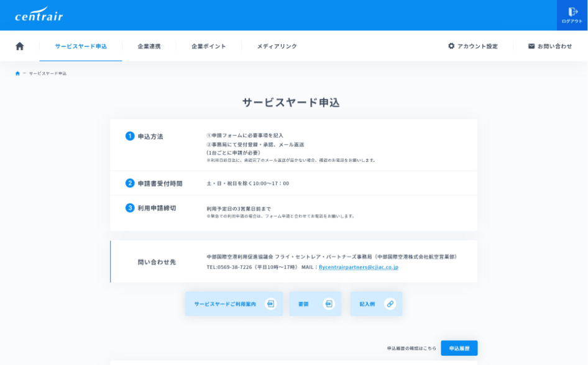Select the サービスヤード申込 tab
Screen dimensions: 588x365
(81, 46)
